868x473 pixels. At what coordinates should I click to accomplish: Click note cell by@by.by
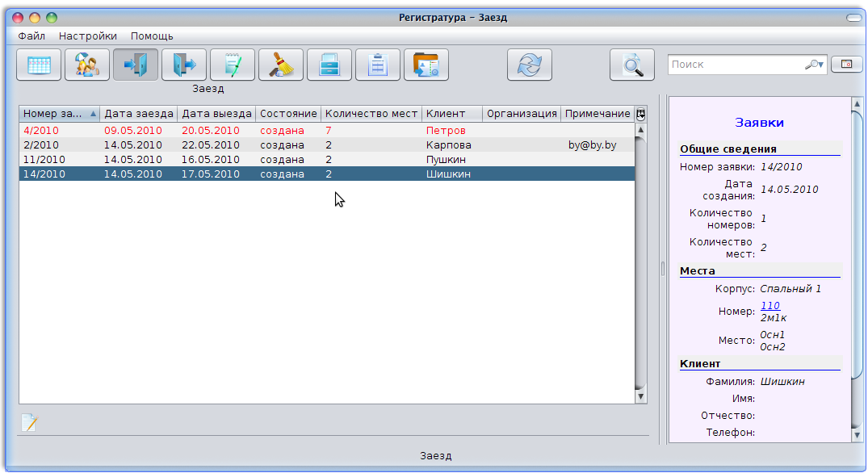tap(593, 145)
